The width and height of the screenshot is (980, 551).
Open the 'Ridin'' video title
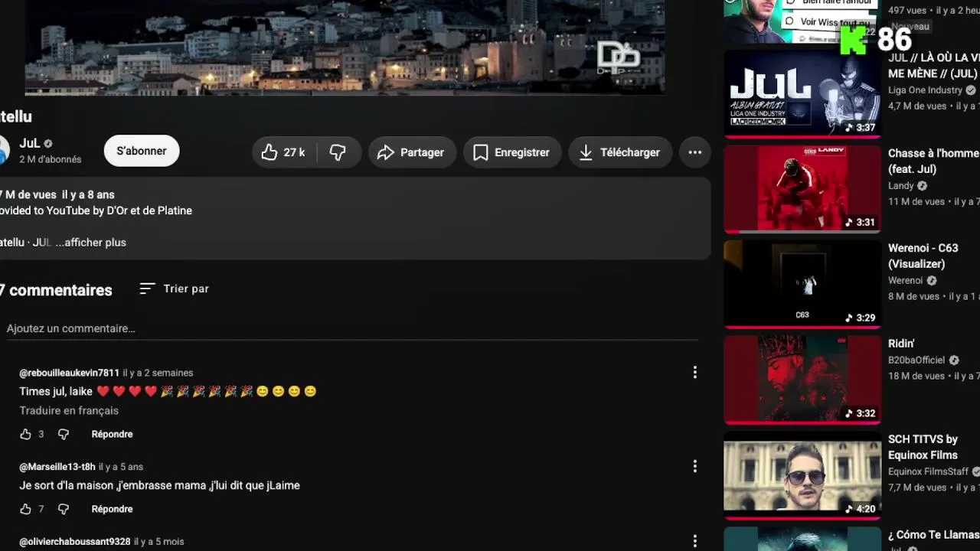click(x=901, y=344)
